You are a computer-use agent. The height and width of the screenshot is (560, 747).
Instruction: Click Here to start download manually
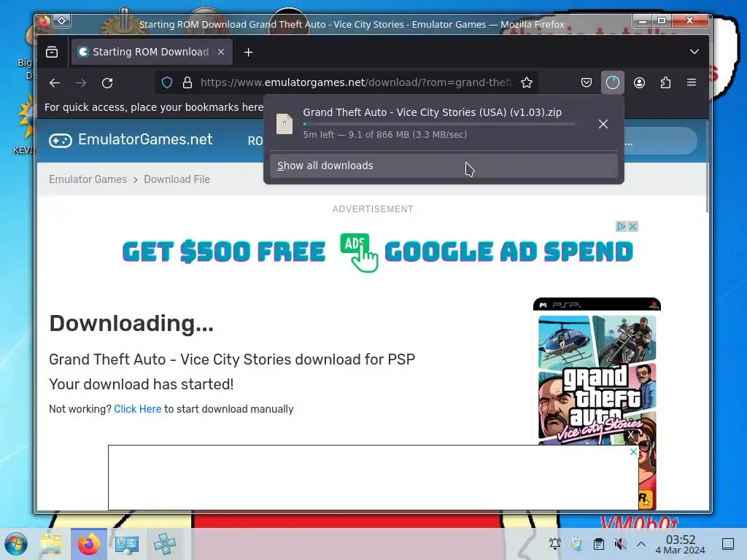click(x=138, y=409)
